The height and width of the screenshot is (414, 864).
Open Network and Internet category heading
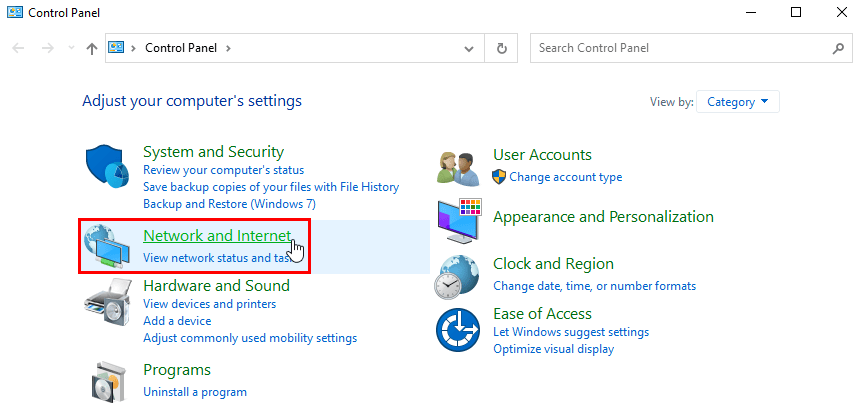coord(217,236)
